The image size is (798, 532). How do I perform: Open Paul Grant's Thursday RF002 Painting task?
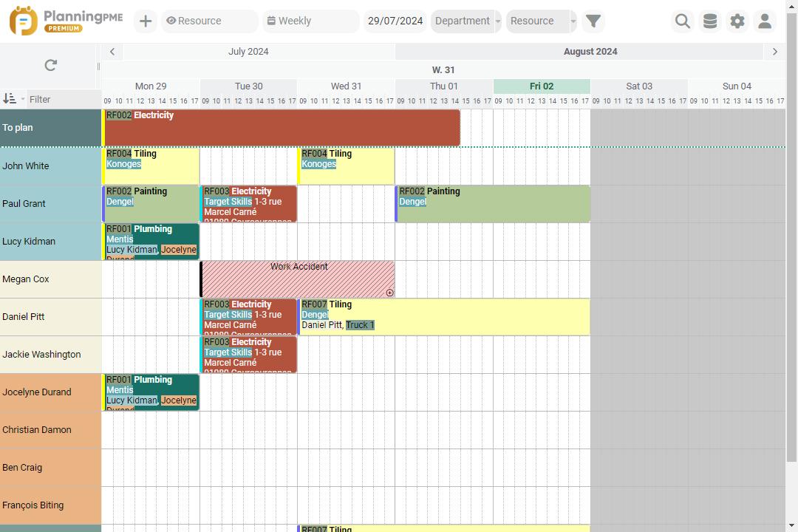pos(493,204)
